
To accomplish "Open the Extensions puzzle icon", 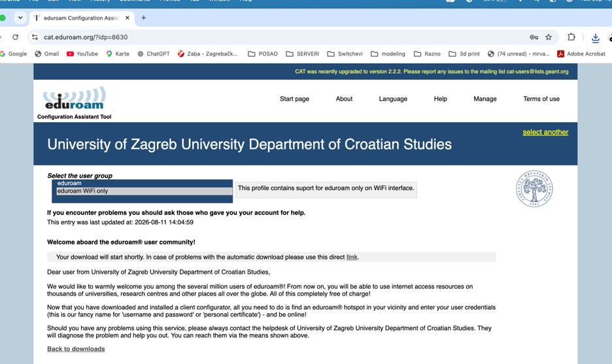I will point(571,37).
